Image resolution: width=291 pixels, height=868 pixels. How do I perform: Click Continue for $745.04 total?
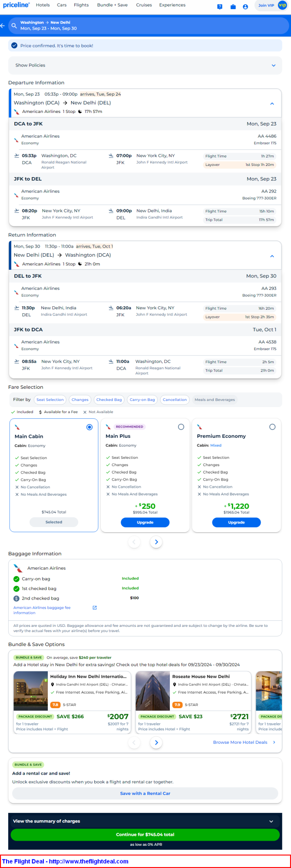145,835
